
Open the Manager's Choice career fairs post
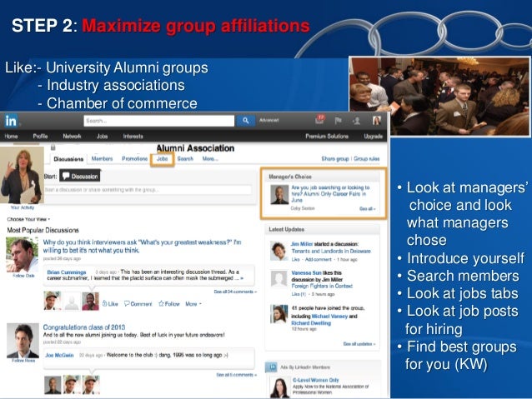330,193
